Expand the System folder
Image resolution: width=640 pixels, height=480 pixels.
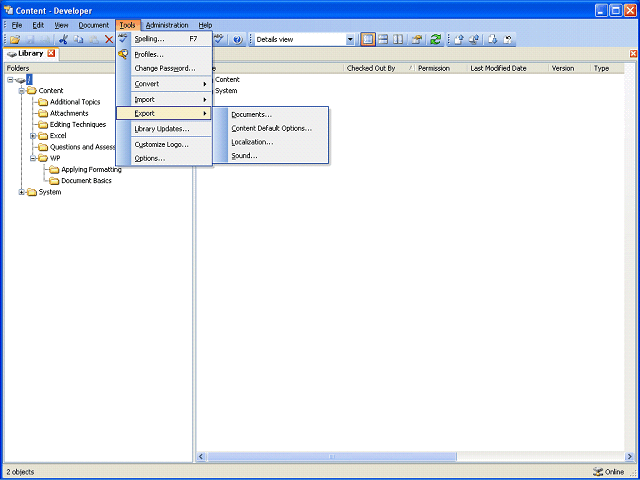pyautogui.click(x=22, y=192)
